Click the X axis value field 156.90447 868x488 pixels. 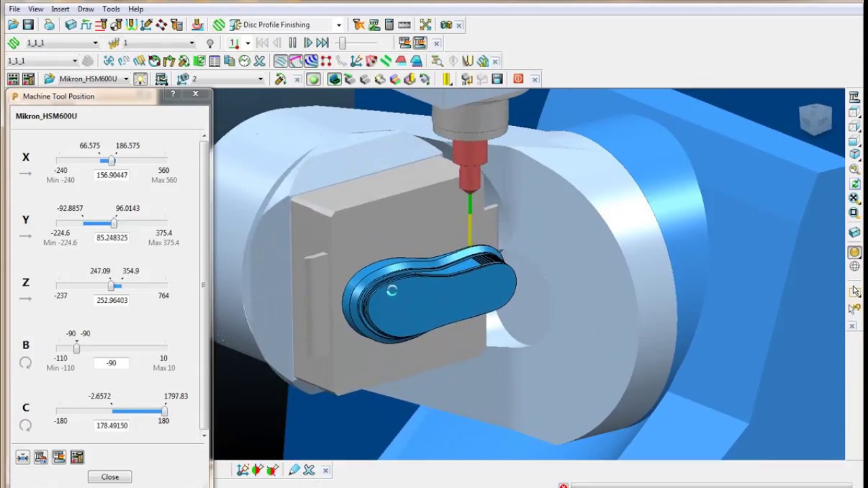[x=112, y=175]
